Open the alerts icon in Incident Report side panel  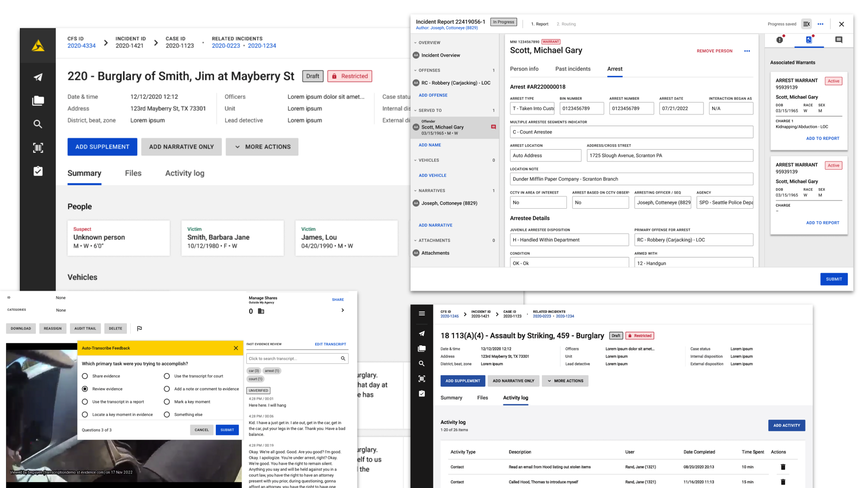tap(780, 40)
